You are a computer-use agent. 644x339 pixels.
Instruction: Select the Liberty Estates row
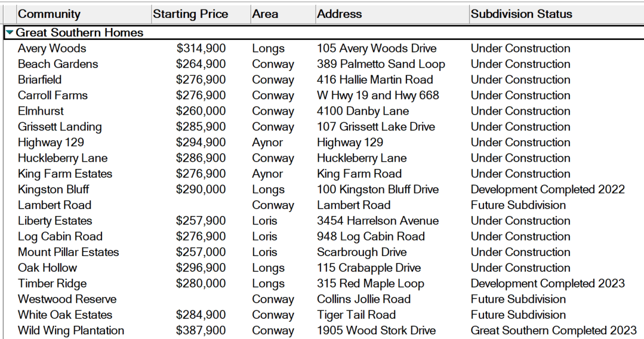point(55,221)
